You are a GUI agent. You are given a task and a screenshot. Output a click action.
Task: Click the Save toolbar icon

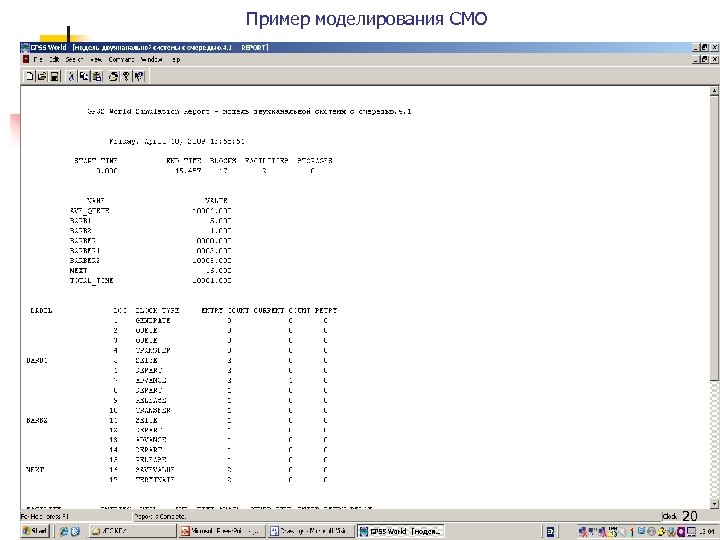tap(54, 76)
